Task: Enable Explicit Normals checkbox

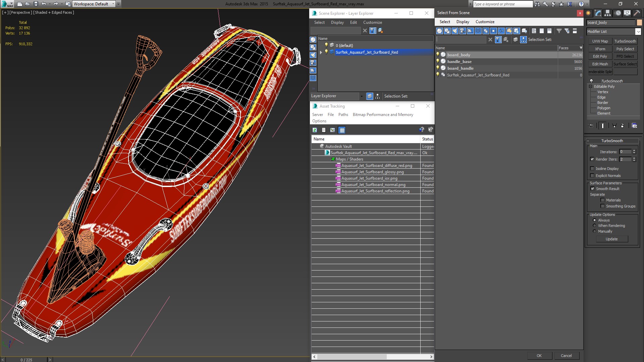Action: tap(592, 176)
